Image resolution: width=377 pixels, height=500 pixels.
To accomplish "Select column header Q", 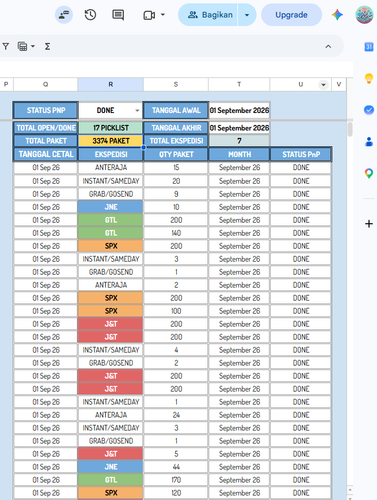I will coord(45,84).
